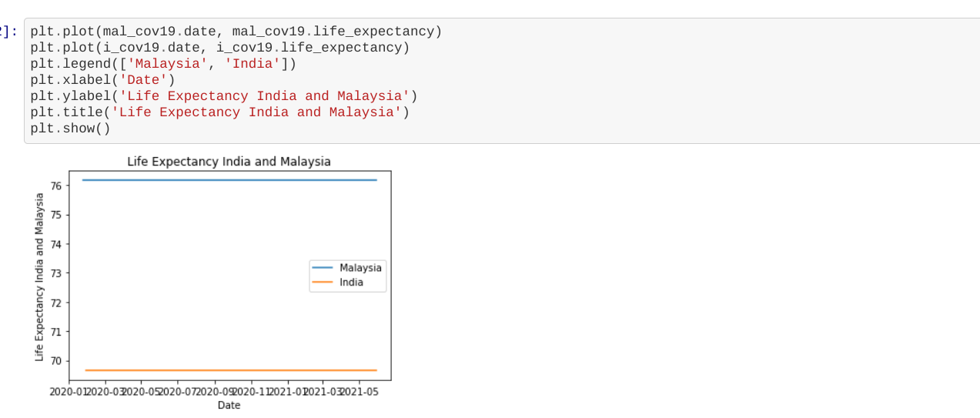Click the plt.show() code line
The image size is (980, 418).
pyautogui.click(x=71, y=129)
